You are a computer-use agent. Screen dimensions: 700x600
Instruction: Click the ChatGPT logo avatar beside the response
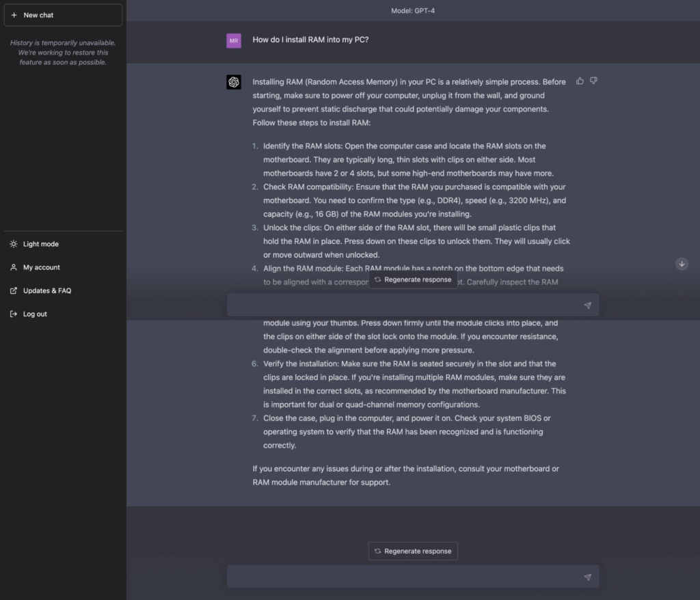[234, 82]
